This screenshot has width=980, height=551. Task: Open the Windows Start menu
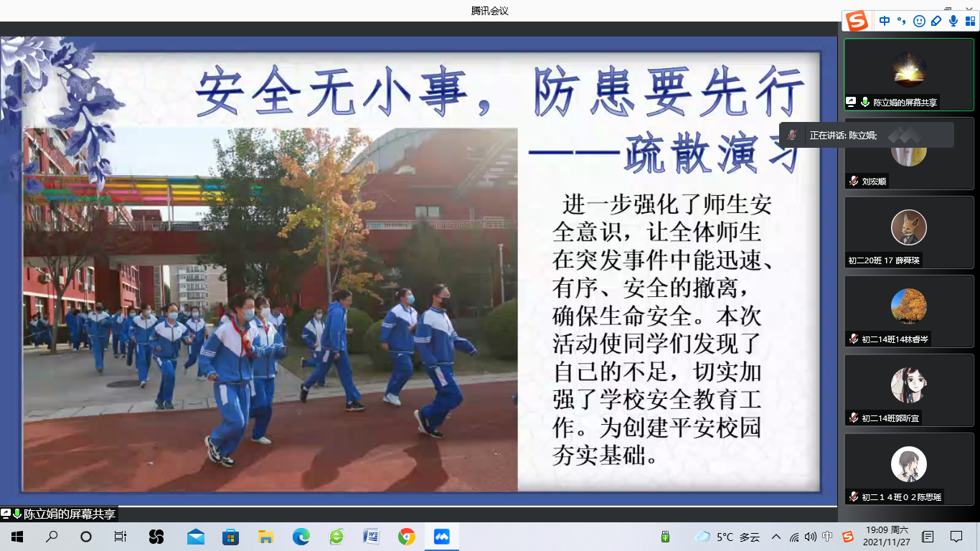pyautogui.click(x=17, y=536)
